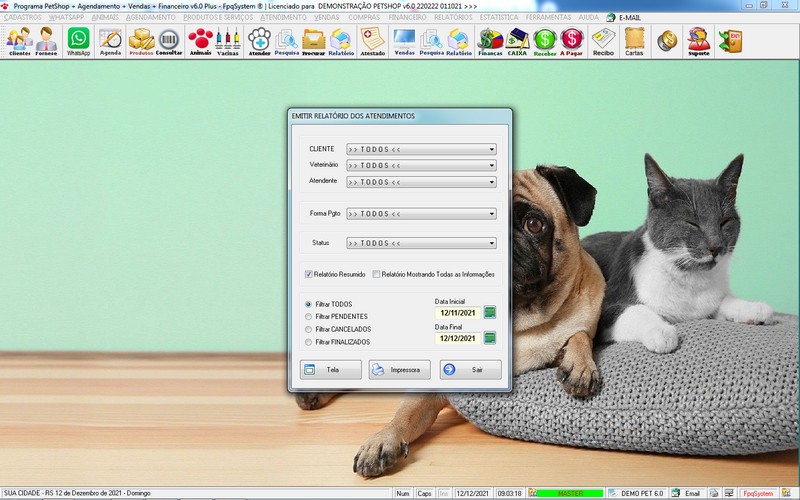Open Pesquisa icon next to Atender
The image size is (800, 500).
pyautogui.click(x=287, y=41)
